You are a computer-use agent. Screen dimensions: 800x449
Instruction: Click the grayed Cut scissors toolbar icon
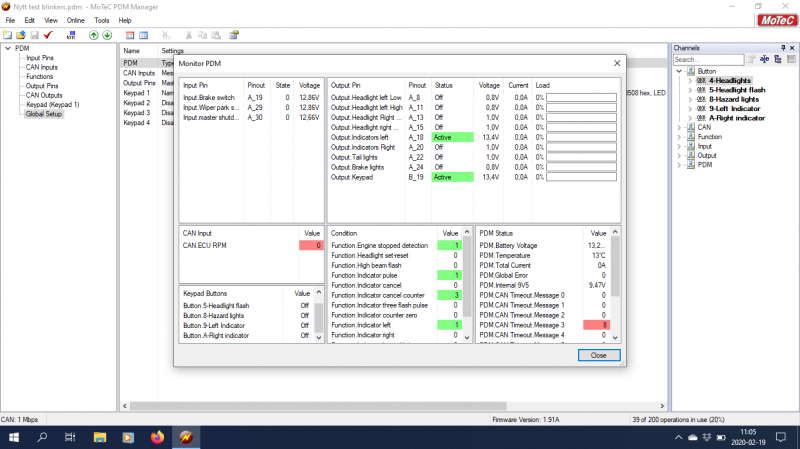point(189,35)
